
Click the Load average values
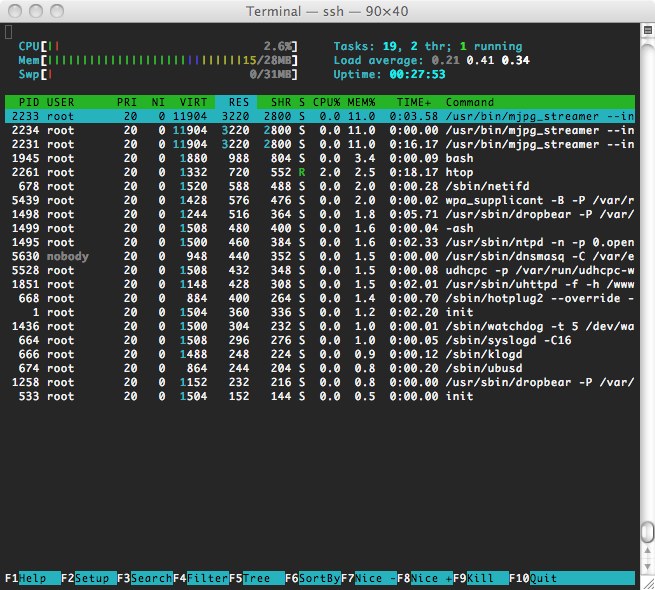pyautogui.click(x=480, y=60)
